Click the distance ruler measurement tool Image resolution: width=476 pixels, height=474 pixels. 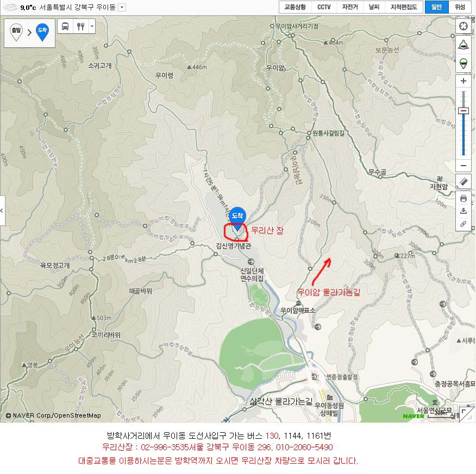tap(464, 182)
